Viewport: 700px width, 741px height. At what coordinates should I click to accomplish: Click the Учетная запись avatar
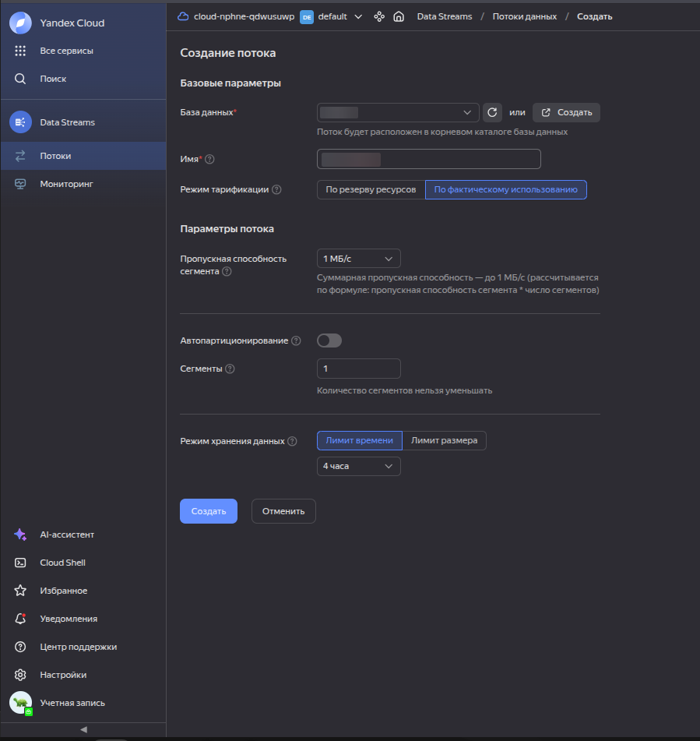click(x=21, y=703)
